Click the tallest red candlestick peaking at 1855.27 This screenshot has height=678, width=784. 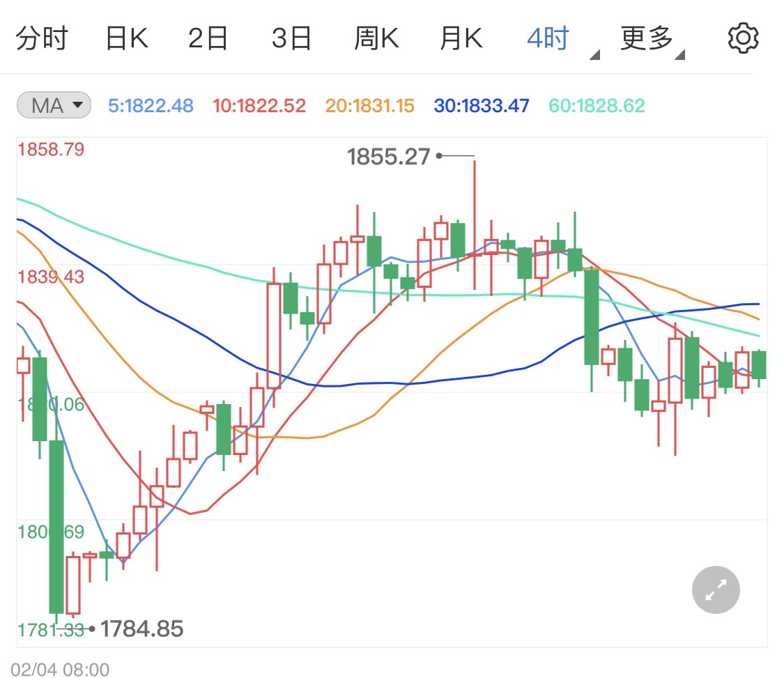pos(475,225)
